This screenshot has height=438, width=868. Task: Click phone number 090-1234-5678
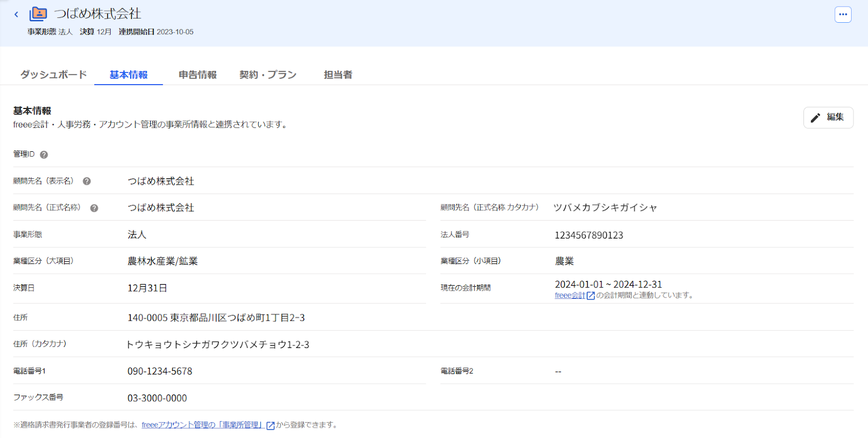click(159, 371)
